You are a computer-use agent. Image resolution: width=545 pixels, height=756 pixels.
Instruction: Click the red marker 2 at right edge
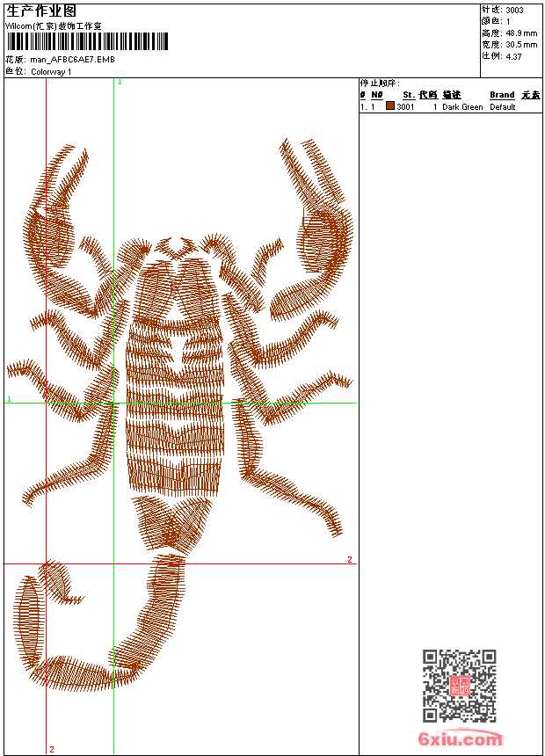point(349,559)
